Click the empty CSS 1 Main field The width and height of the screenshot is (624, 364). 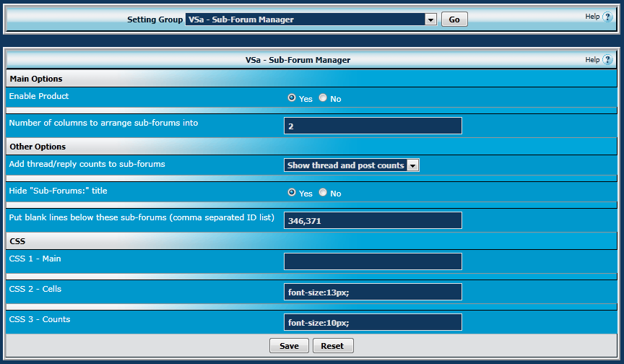[373, 261]
